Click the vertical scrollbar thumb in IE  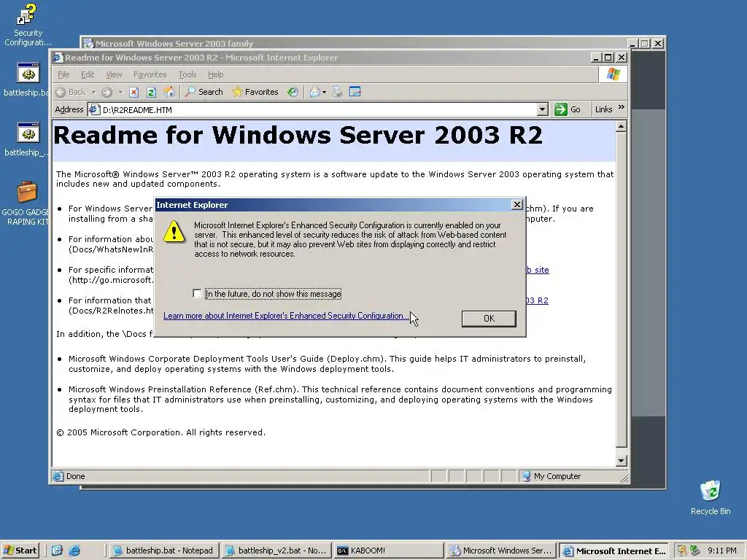(621, 289)
